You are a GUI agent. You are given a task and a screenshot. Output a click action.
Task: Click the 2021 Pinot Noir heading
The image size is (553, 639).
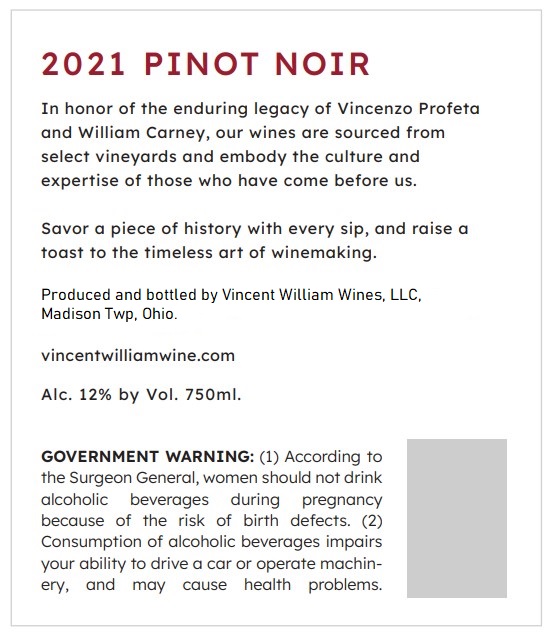point(205,64)
